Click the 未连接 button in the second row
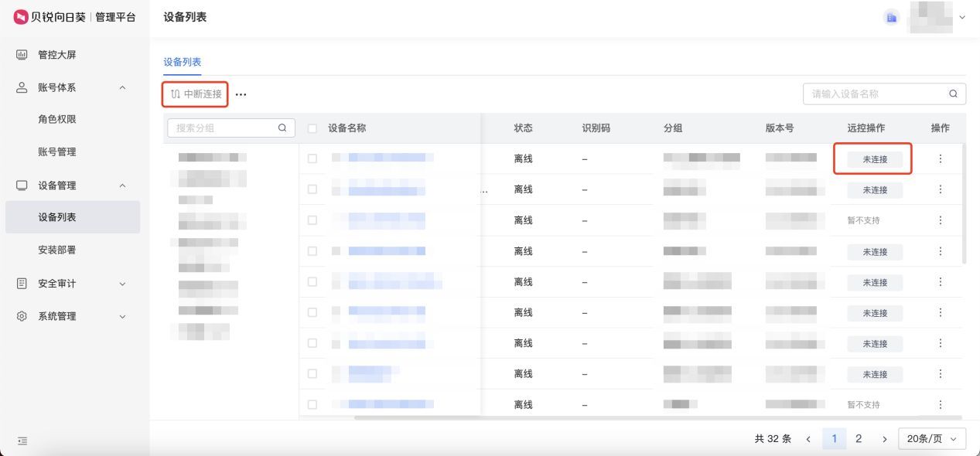The height and width of the screenshot is (456, 980). [x=875, y=190]
